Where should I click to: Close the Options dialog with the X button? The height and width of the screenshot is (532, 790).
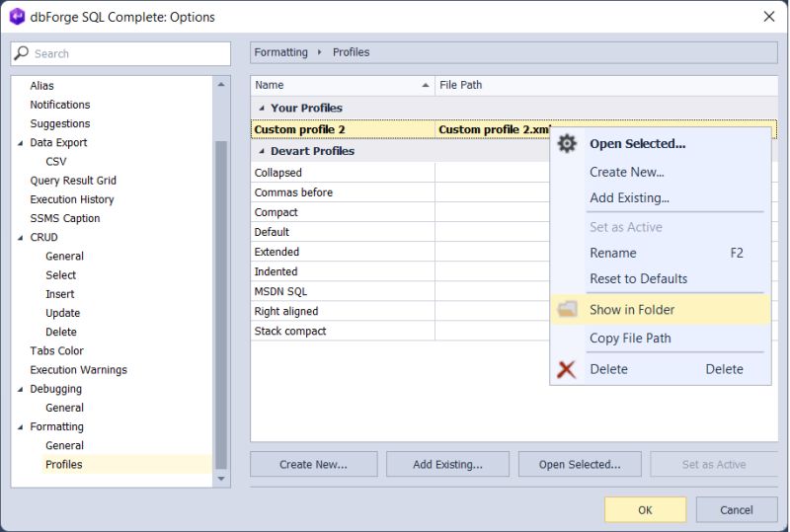(769, 17)
